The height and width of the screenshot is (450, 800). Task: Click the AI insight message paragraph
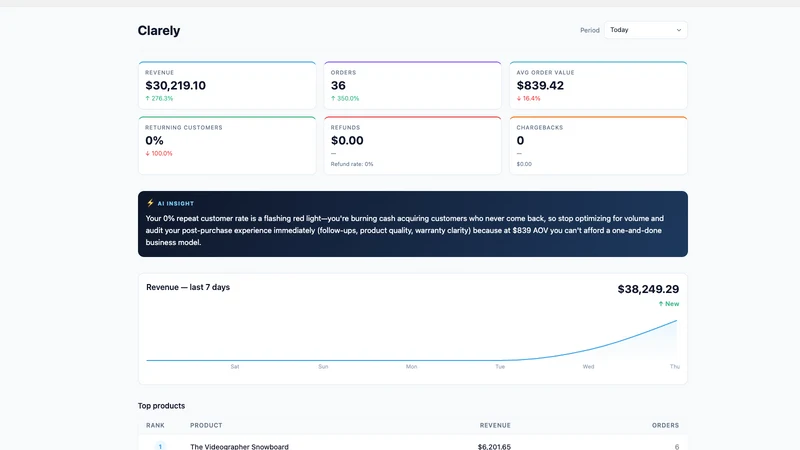point(404,230)
